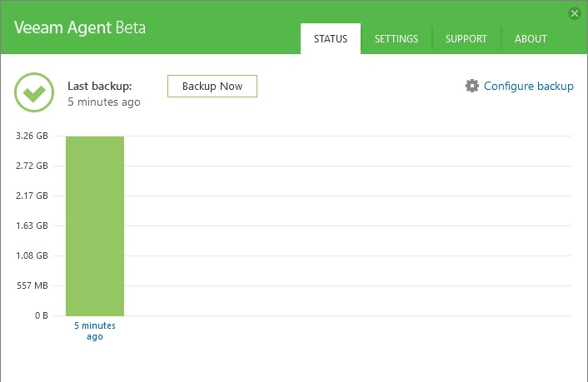Select the 2.17 GB axis label

click(32, 196)
